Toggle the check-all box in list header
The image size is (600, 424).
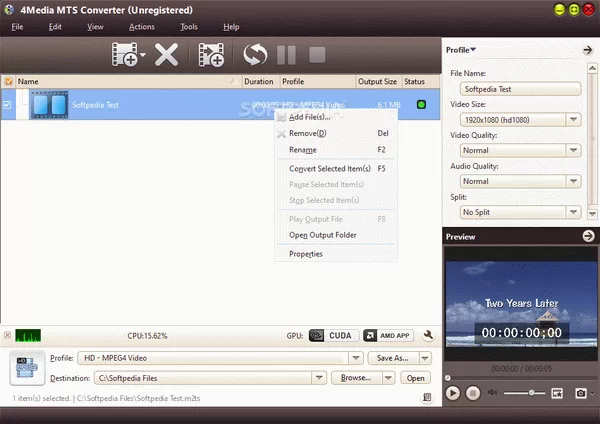(8, 82)
